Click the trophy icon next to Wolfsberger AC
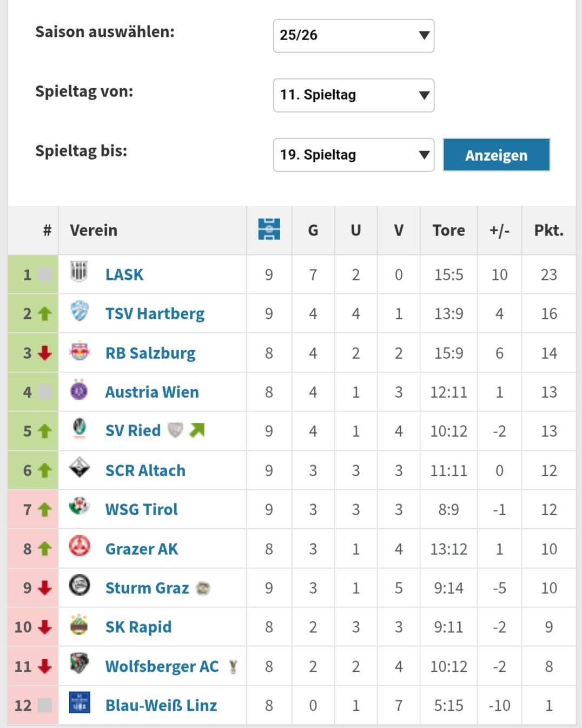This screenshot has height=728, width=582. click(x=233, y=667)
